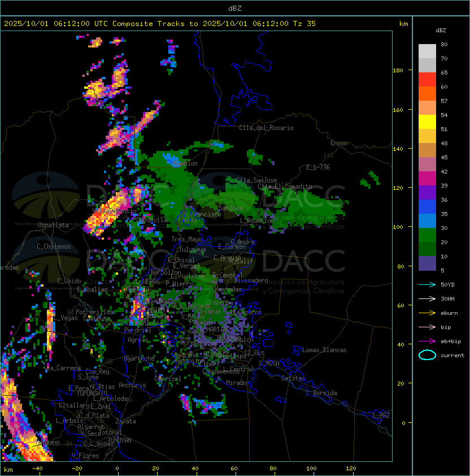The height and width of the screenshot is (476, 470).
Task: Click the 'Uspallata' map label
Action: tap(53, 225)
